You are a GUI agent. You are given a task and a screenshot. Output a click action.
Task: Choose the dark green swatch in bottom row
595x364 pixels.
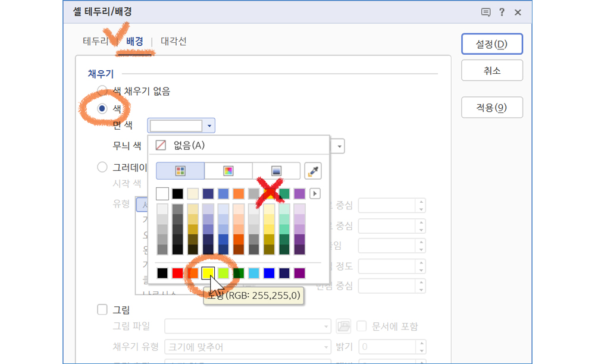click(x=239, y=273)
